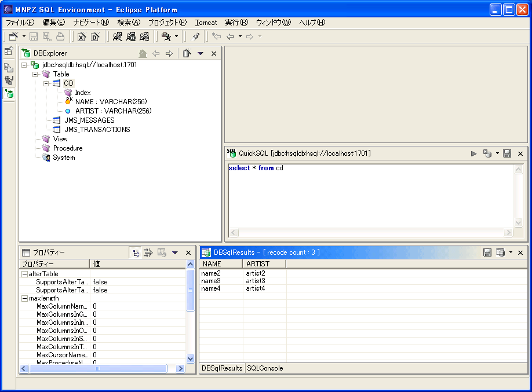Collapse the Table folder node
The height and width of the screenshot is (392, 532).
click(x=35, y=74)
